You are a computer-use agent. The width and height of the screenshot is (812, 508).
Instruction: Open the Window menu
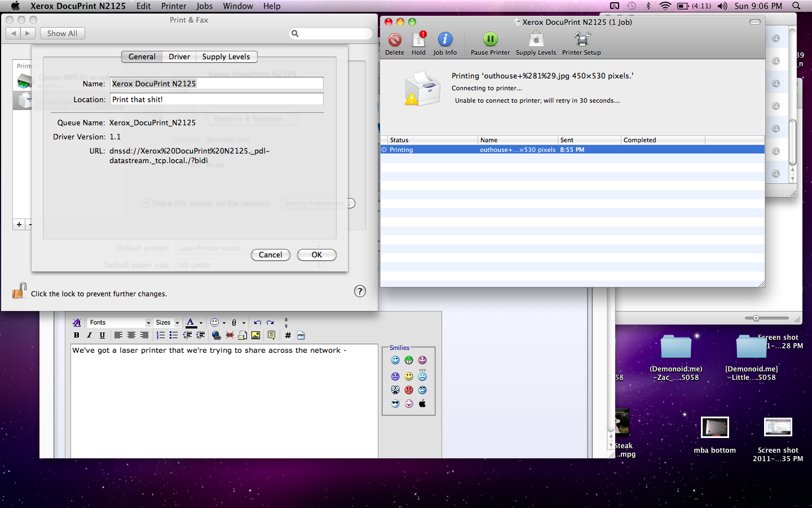coord(238,6)
